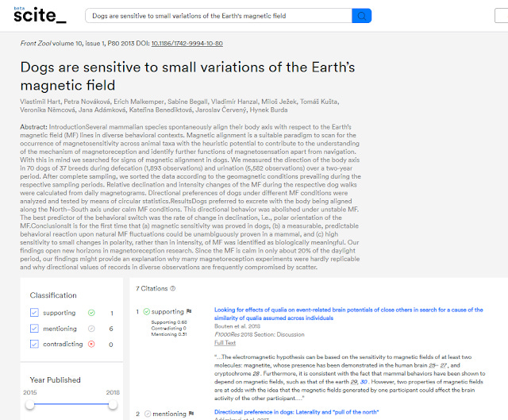Click the grey mentioning icon in Classification
Screen dimensions: 508x420
click(91, 329)
